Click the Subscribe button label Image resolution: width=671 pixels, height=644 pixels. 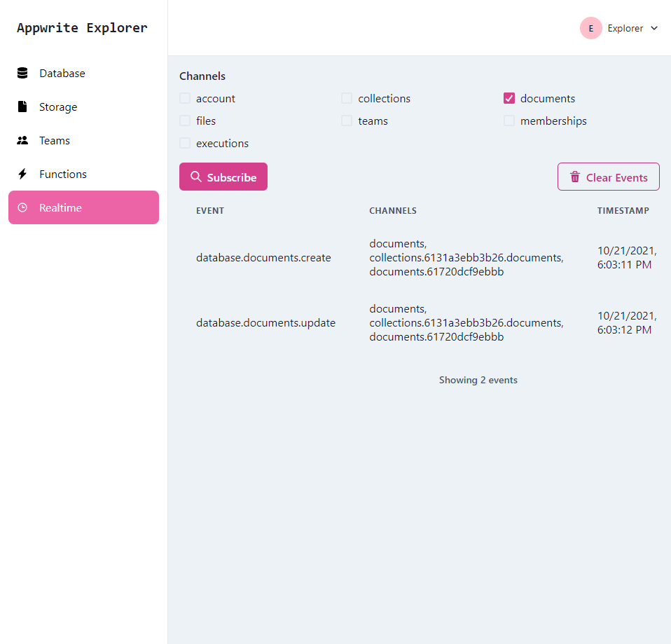coord(232,177)
